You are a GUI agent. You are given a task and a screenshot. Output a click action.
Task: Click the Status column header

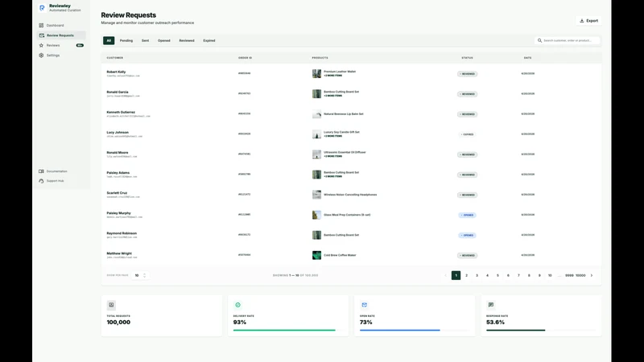point(467,58)
